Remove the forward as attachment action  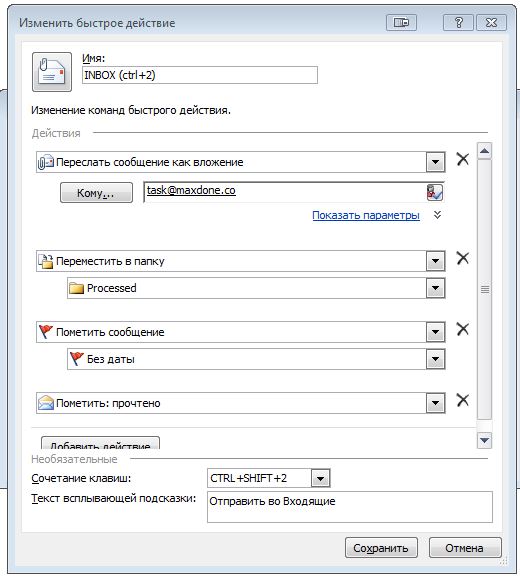click(463, 159)
